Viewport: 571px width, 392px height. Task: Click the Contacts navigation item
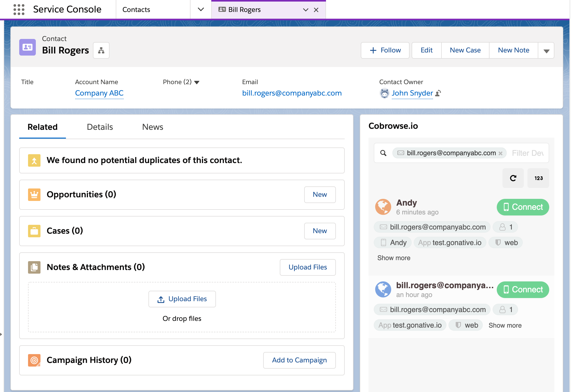136,10
